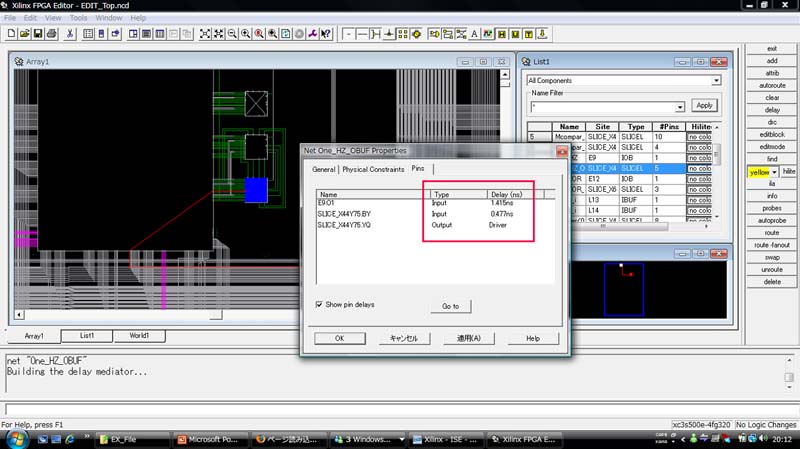Select the E9.O1 pin row
Image resolution: width=800 pixels, height=449 pixels.
click(x=435, y=203)
